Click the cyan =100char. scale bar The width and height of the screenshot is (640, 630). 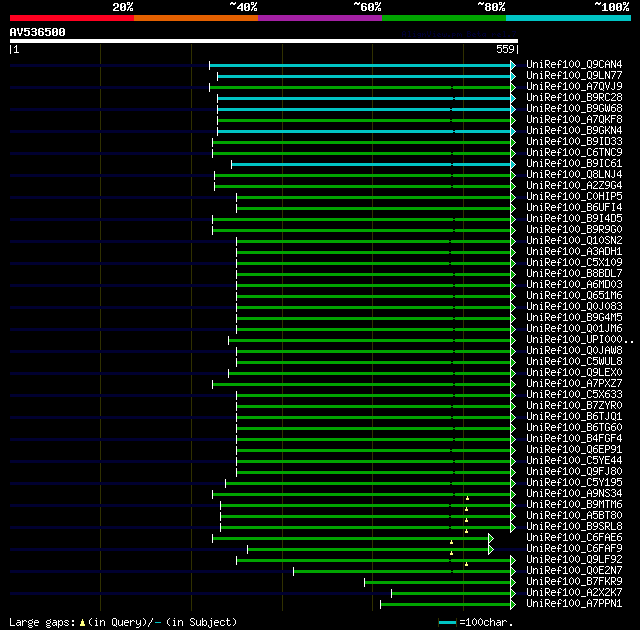click(x=447, y=623)
